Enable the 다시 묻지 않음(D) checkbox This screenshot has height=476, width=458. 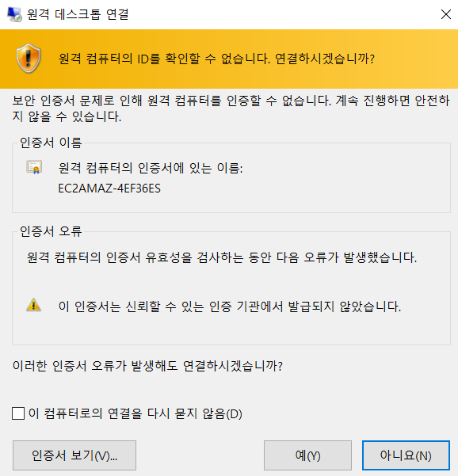coord(18,413)
